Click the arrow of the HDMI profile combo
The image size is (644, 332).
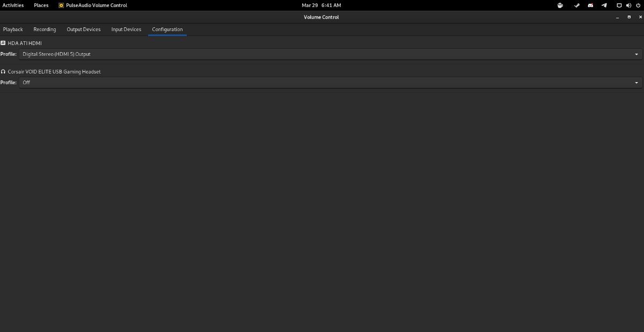click(x=636, y=54)
